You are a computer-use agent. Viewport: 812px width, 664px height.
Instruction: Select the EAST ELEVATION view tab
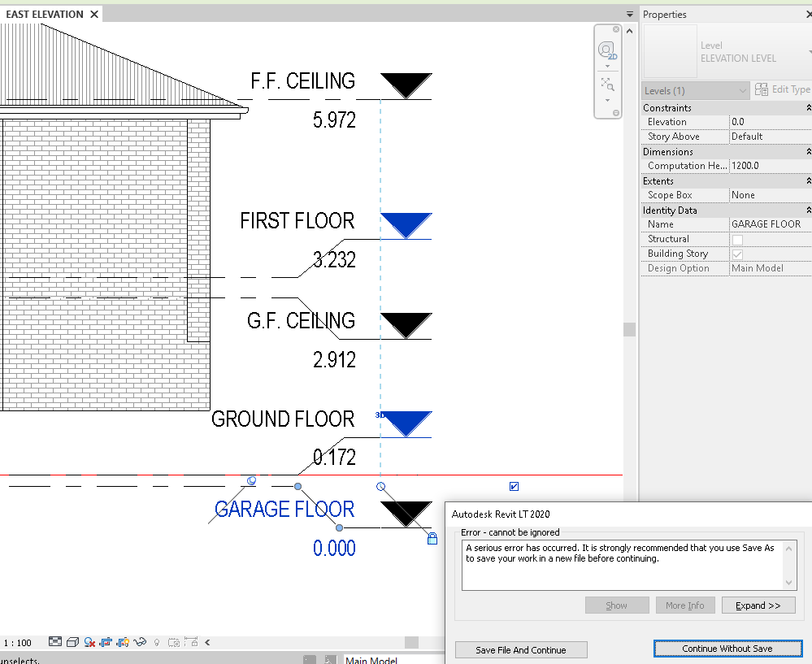tap(45, 13)
